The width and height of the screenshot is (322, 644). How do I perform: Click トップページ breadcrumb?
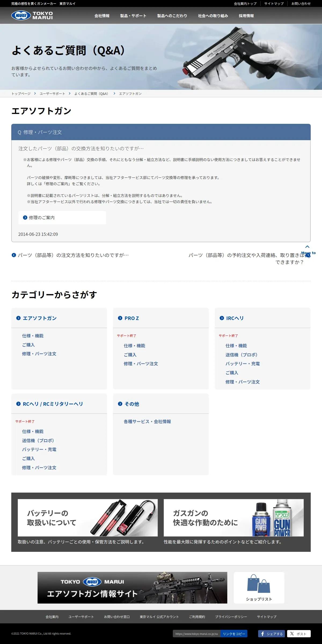(21, 94)
